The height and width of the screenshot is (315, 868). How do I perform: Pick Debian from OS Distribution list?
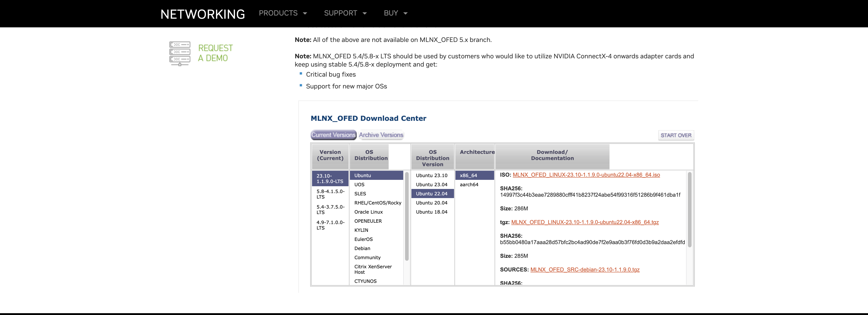pos(362,248)
